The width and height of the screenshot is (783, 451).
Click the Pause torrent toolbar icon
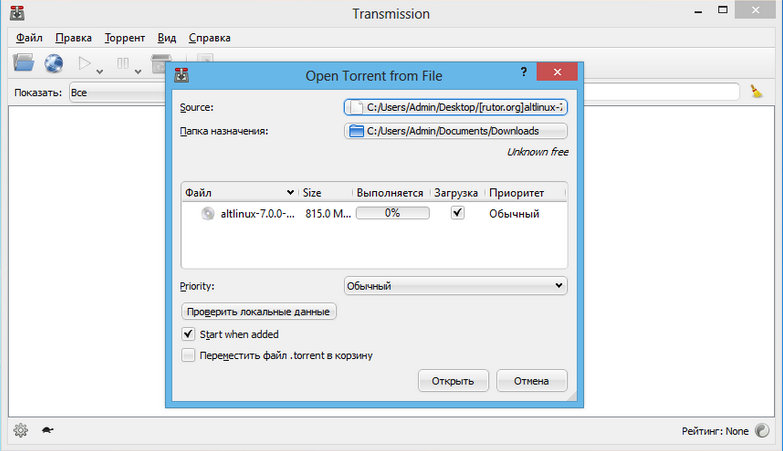(122, 63)
